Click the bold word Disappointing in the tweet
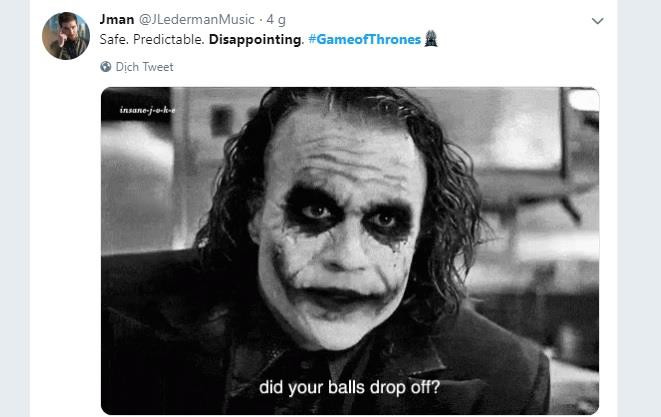Screen dimensions: 661x417 tap(255, 39)
